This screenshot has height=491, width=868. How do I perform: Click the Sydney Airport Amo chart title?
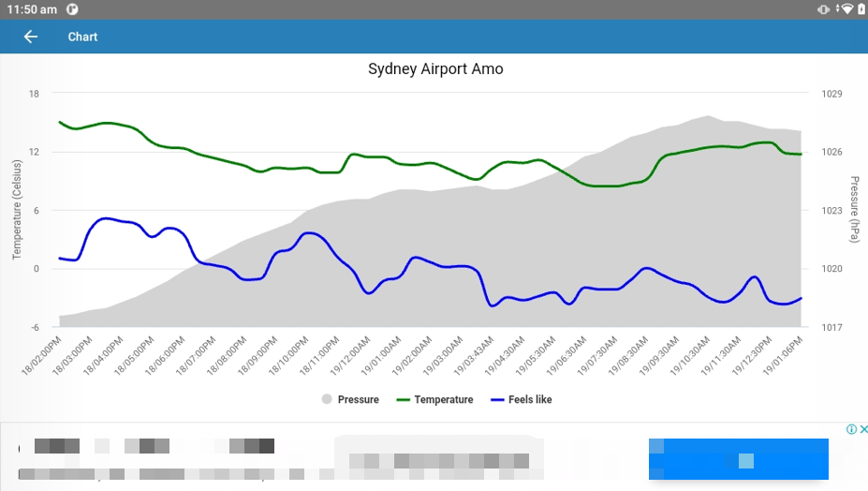pos(435,69)
